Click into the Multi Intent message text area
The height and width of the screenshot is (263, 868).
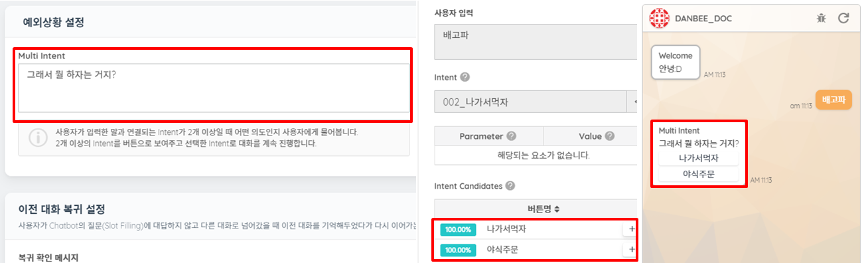[x=214, y=88]
